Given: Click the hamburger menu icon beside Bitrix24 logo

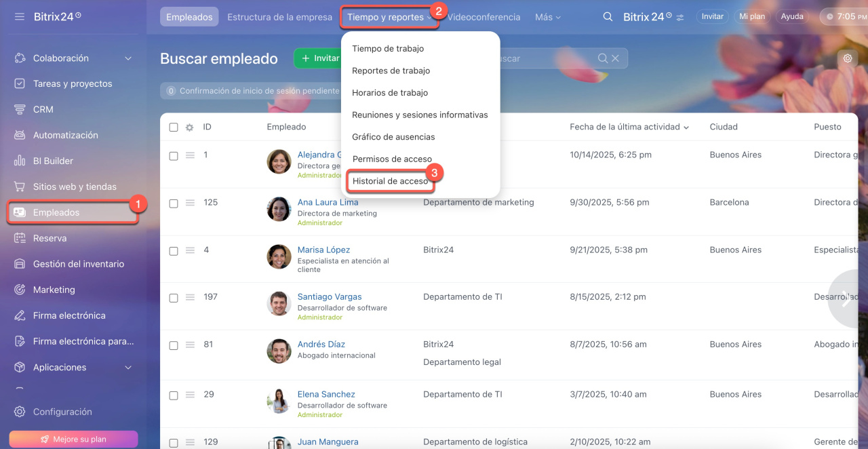Looking at the screenshot, I should click(x=20, y=16).
